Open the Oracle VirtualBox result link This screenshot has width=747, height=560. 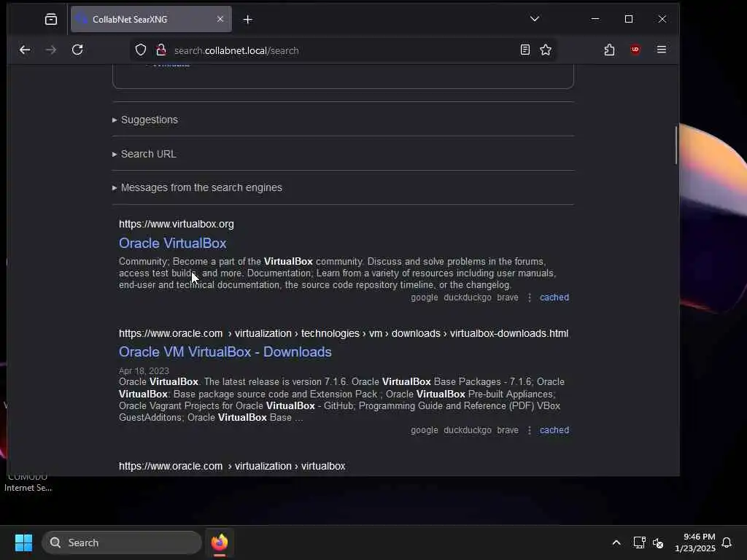point(172,244)
